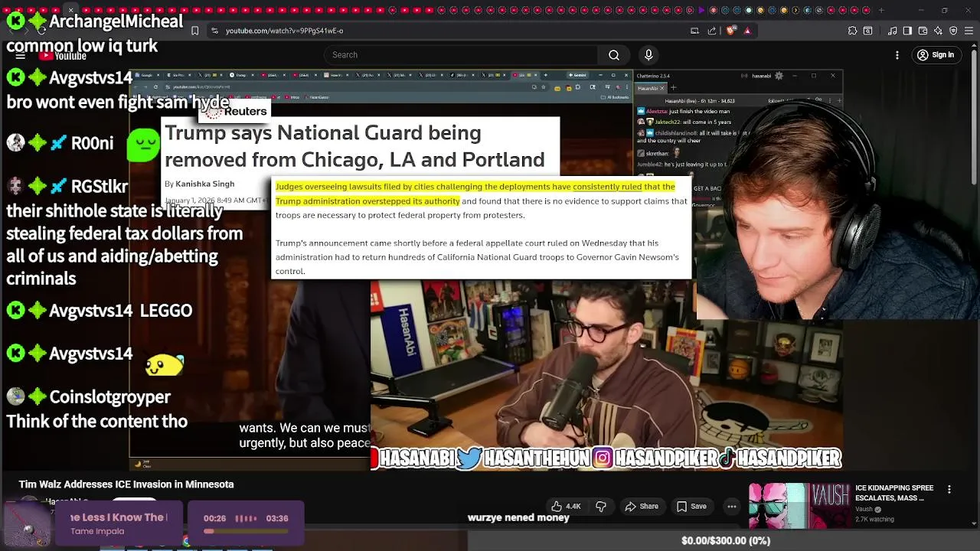Dislike the video with thumbs down
The height and width of the screenshot is (551, 980).
[x=601, y=506]
